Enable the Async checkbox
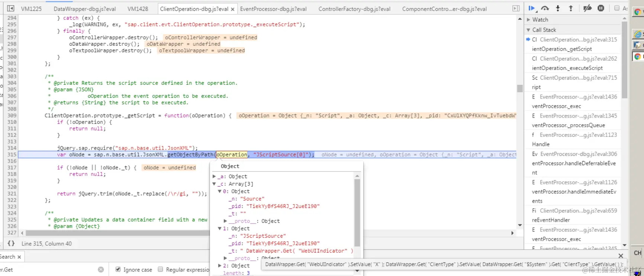The image size is (644, 276). [x=617, y=8]
